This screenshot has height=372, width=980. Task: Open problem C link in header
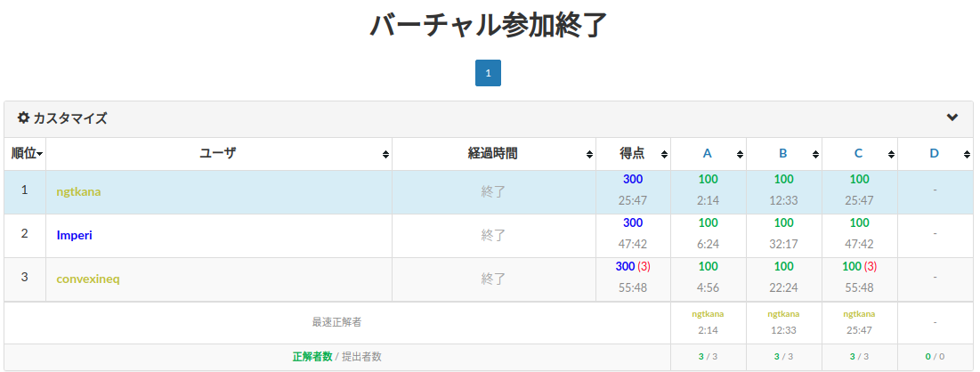tap(859, 154)
